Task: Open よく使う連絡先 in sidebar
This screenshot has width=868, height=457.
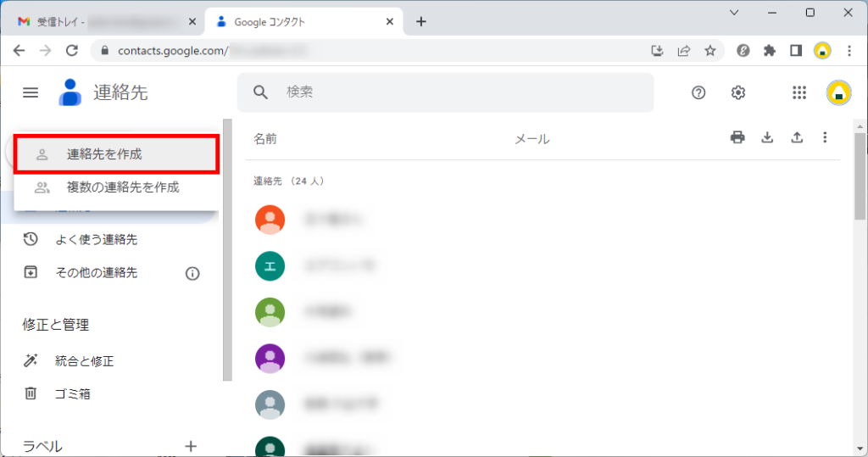Action: [x=96, y=240]
